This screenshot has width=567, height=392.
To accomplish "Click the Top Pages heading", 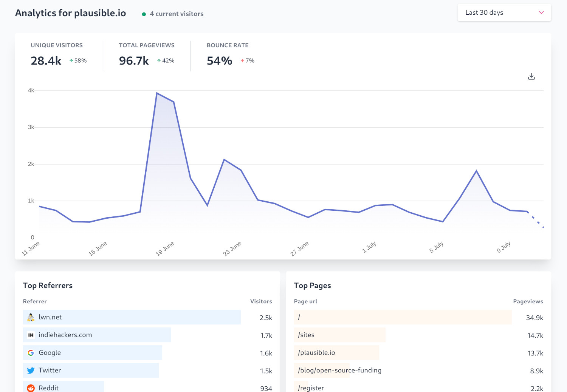I will point(313,286).
